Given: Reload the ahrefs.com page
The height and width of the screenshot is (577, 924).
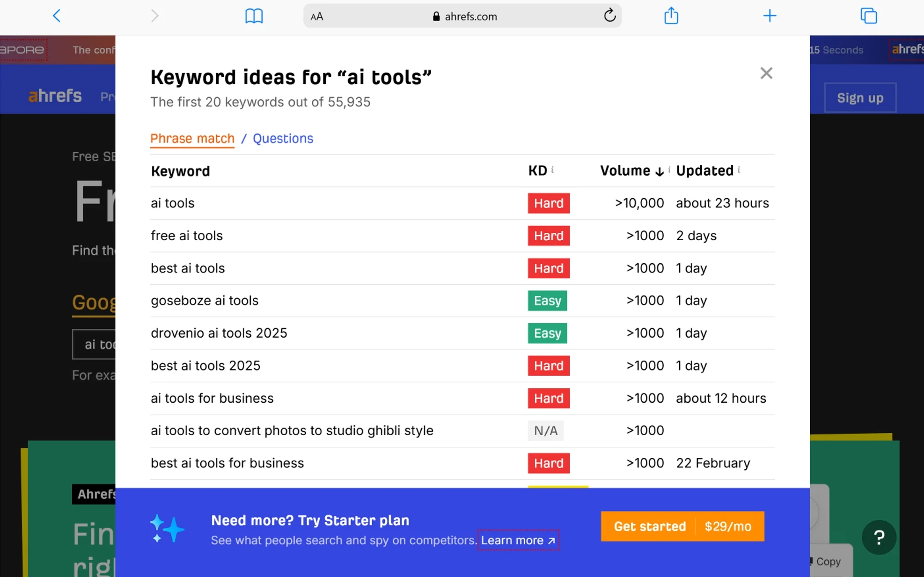Looking at the screenshot, I should [x=609, y=15].
